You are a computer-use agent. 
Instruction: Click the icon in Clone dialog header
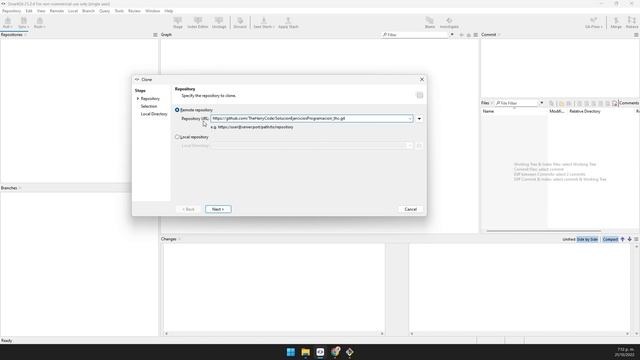[x=420, y=95]
